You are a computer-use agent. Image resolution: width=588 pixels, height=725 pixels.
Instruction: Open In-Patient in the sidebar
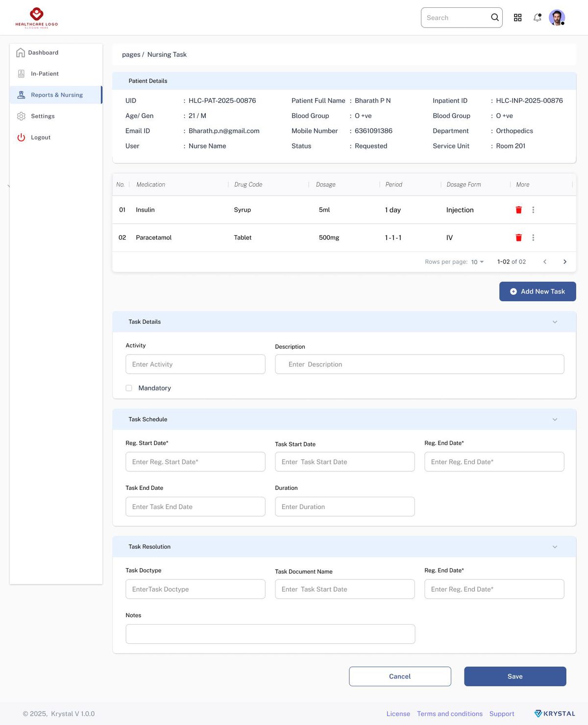coord(56,73)
